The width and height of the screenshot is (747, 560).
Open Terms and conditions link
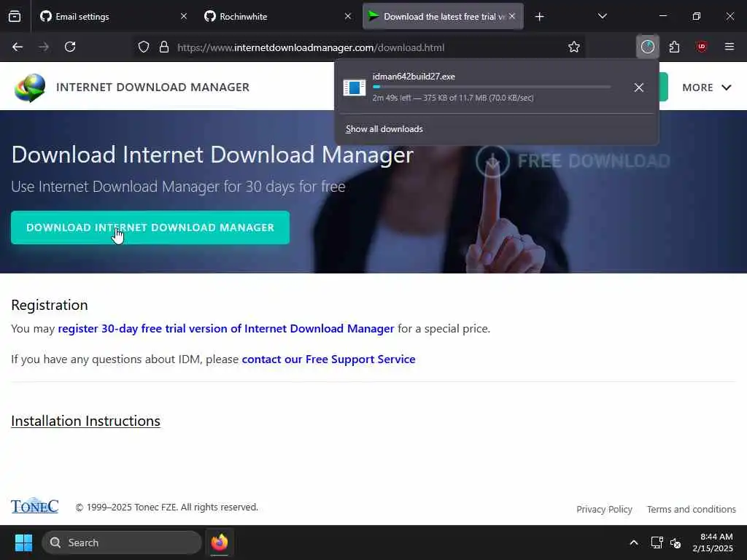(x=692, y=510)
